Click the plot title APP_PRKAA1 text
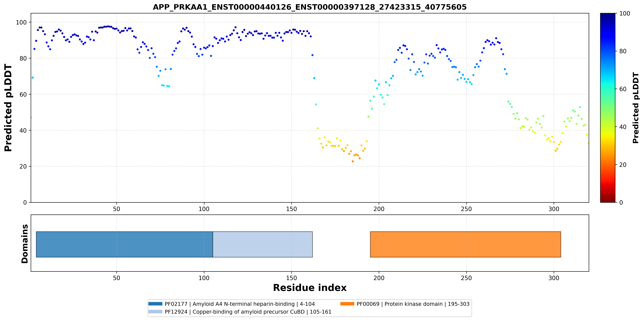This screenshot has width=644, height=321. (x=310, y=7)
